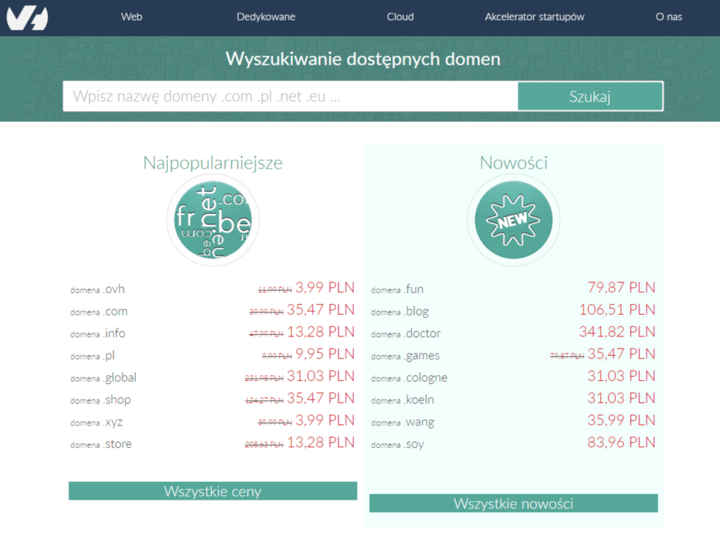This screenshot has height=556, width=720.
Task: Click the Wszystkie ceny button
Action: click(212, 491)
